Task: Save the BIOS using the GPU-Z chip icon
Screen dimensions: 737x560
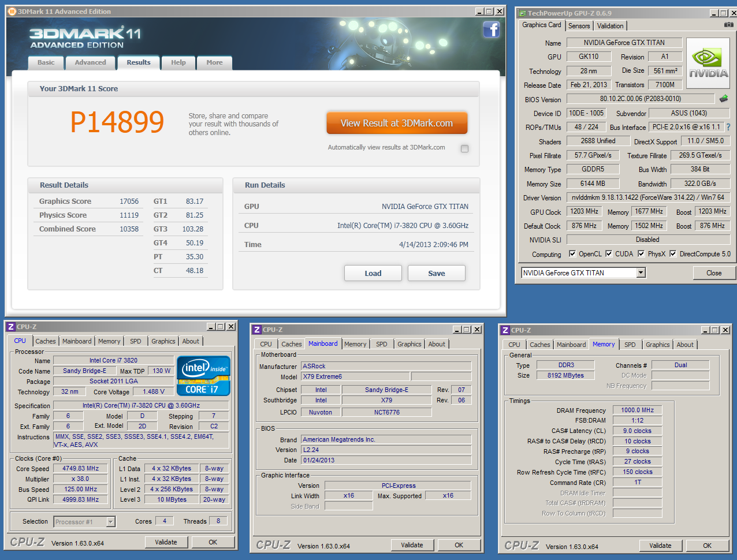Action: tap(724, 99)
